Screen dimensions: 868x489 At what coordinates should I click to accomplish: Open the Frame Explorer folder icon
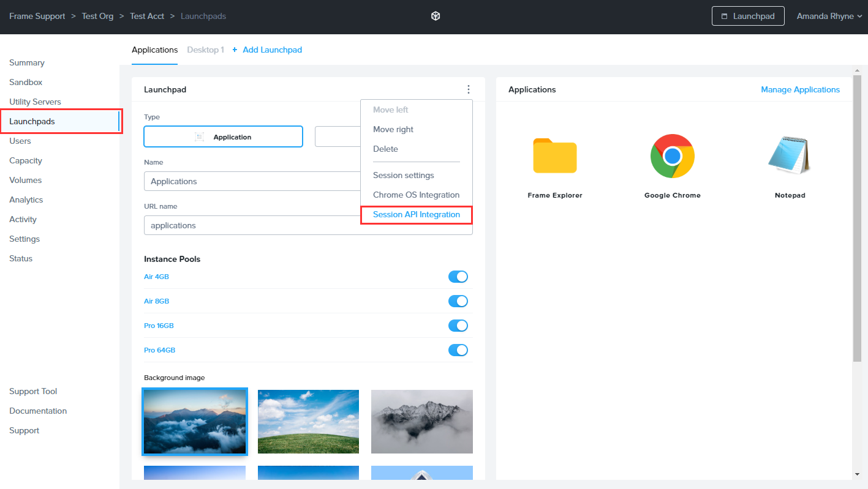554,156
